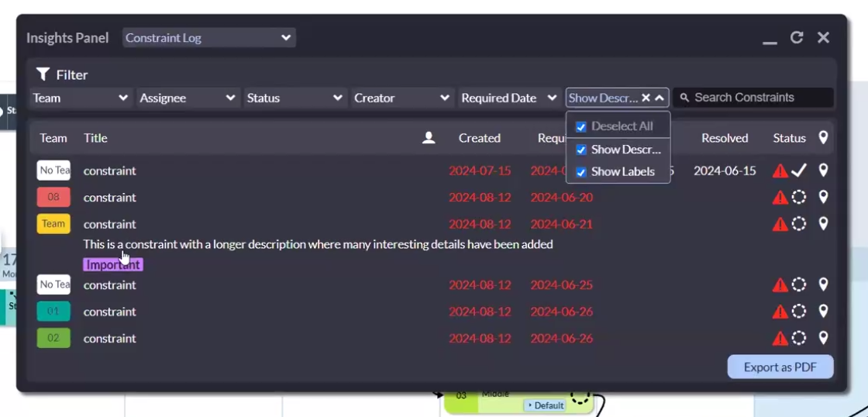This screenshot has height=417, width=868.
Task: Open the Assignee filter dropdown
Action: click(x=188, y=98)
